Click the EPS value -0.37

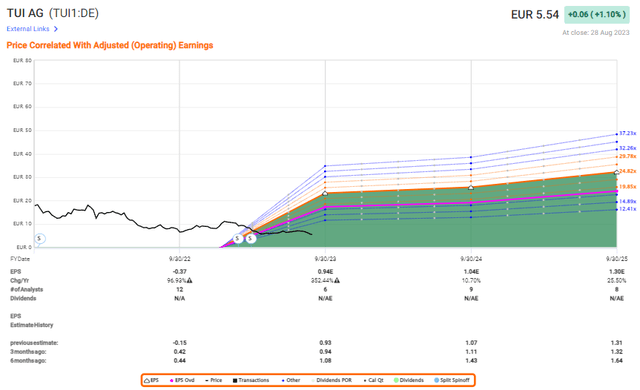180,272
